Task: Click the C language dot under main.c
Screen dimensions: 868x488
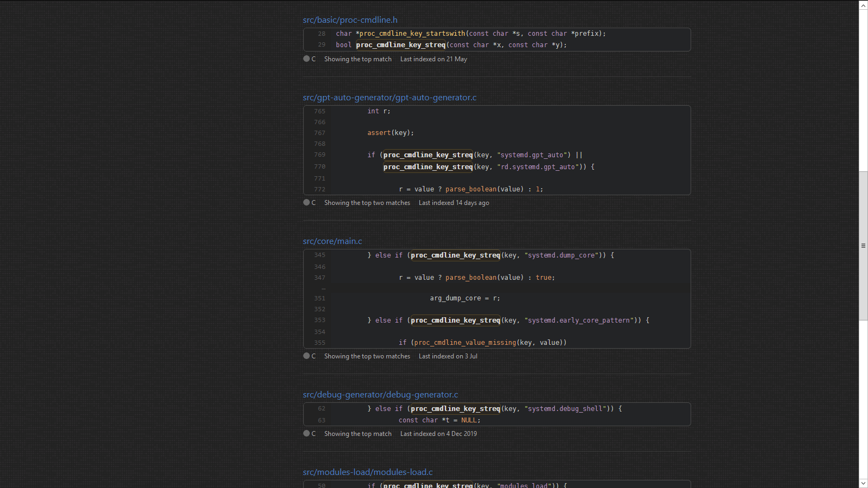Action: coord(307,356)
